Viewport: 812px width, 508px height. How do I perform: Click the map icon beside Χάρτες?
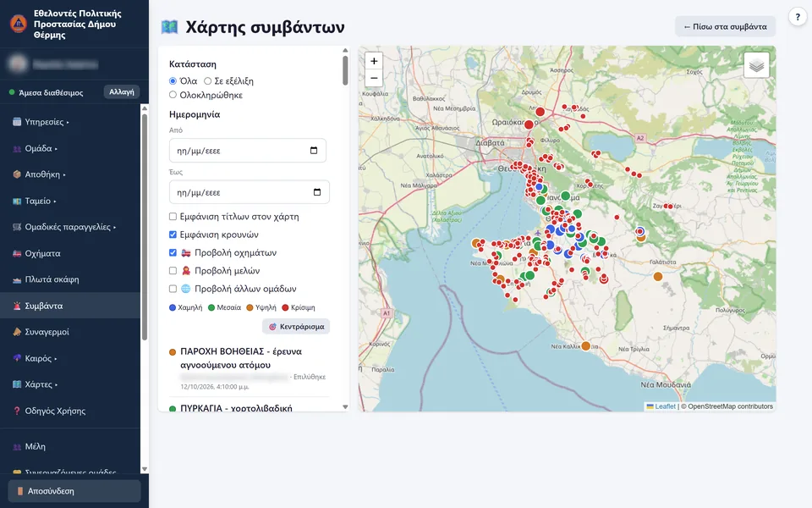point(17,384)
